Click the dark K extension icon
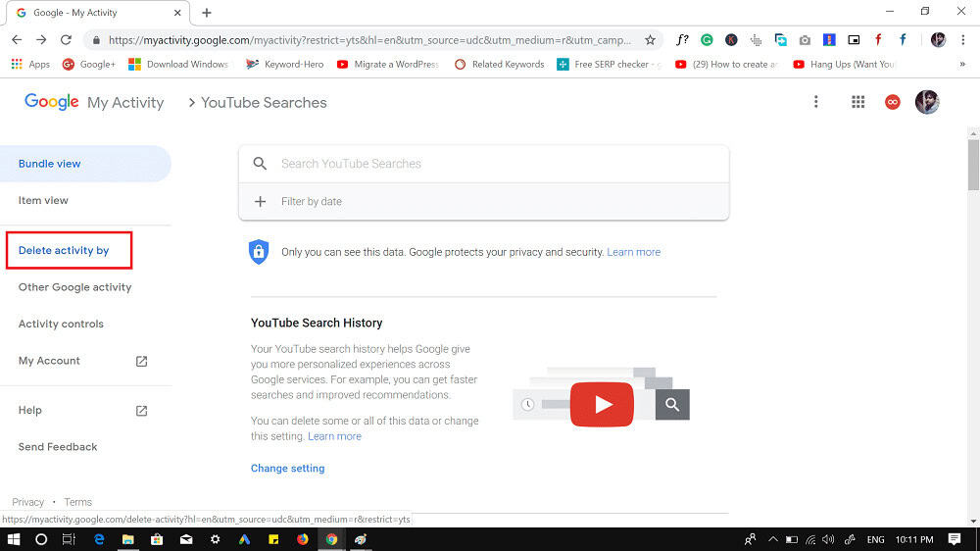This screenshot has width=980, height=551. [731, 40]
